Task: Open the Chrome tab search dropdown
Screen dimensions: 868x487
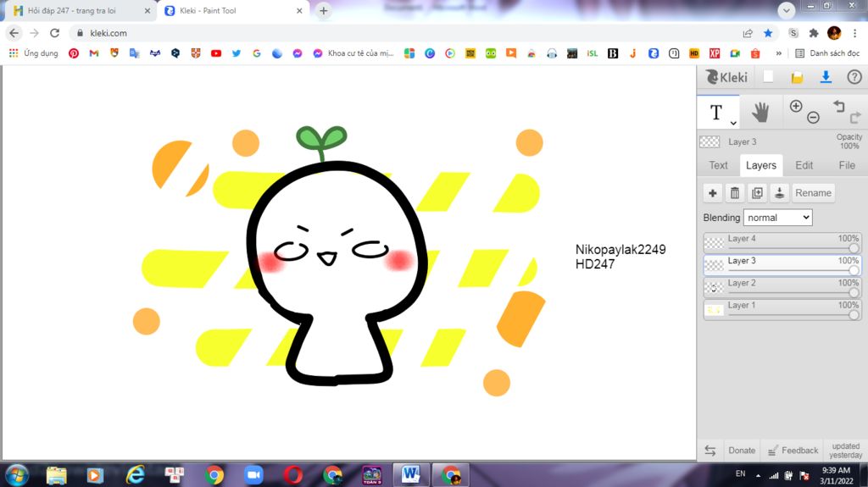Action: 786,10
